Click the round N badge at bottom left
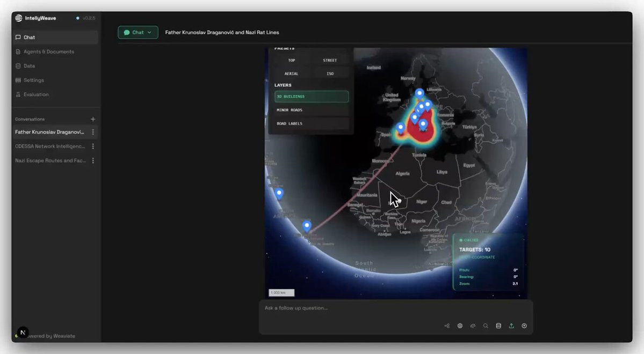Screen dimensions: 644x354 click(23, 332)
